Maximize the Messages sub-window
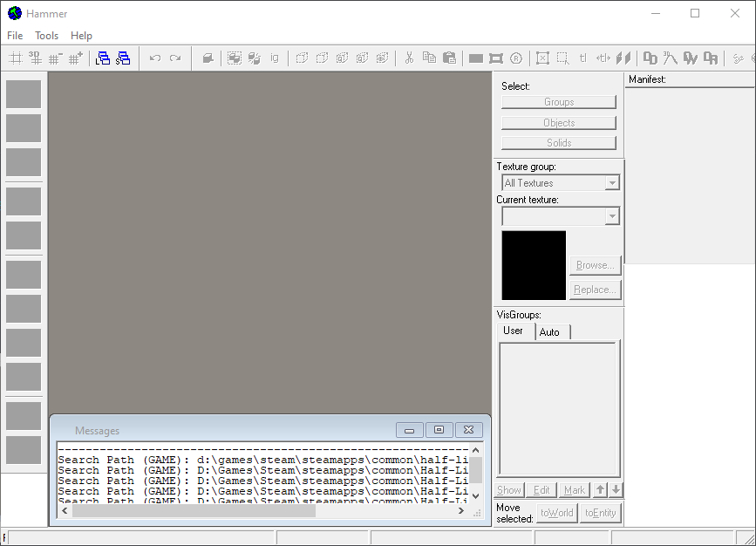The height and width of the screenshot is (546, 756). point(439,430)
